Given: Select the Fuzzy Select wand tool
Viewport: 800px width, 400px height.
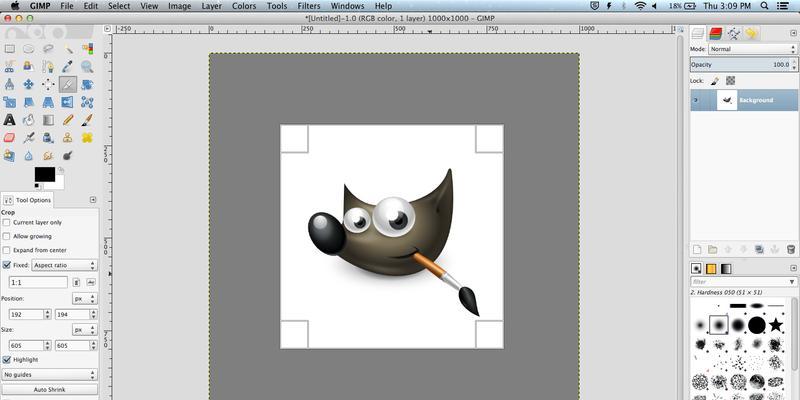Looking at the screenshot, I should pyautogui.click(x=68, y=49).
